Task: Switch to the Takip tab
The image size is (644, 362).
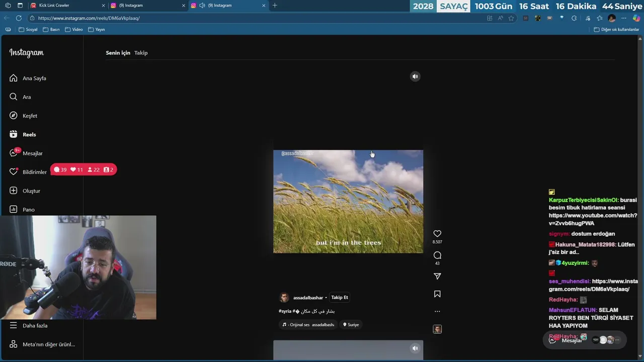Action: (x=141, y=53)
